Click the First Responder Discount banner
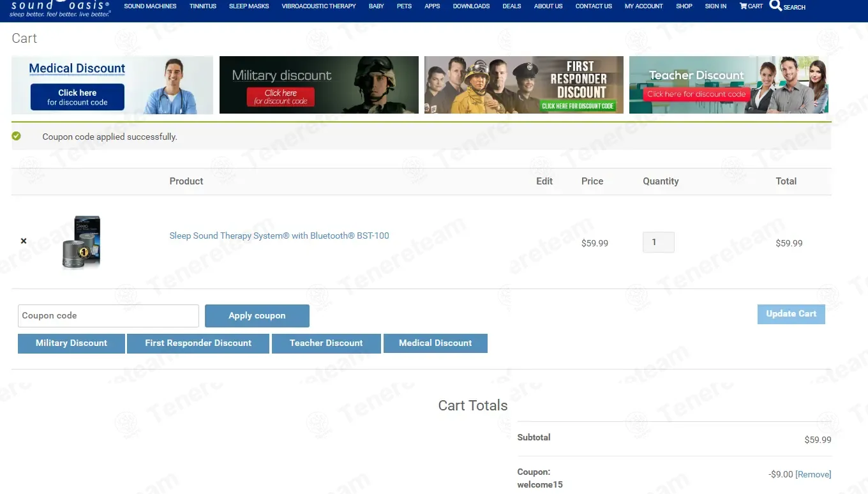 [x=524, y=85]
